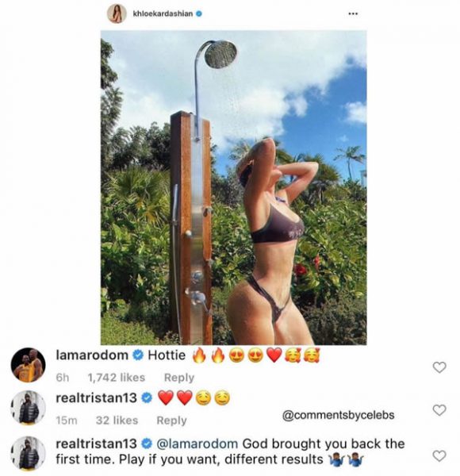The width and height of the screenshot is (460, 476).
Task: Reply to lamarodom's comment
Action: click(x=179, y=378)
